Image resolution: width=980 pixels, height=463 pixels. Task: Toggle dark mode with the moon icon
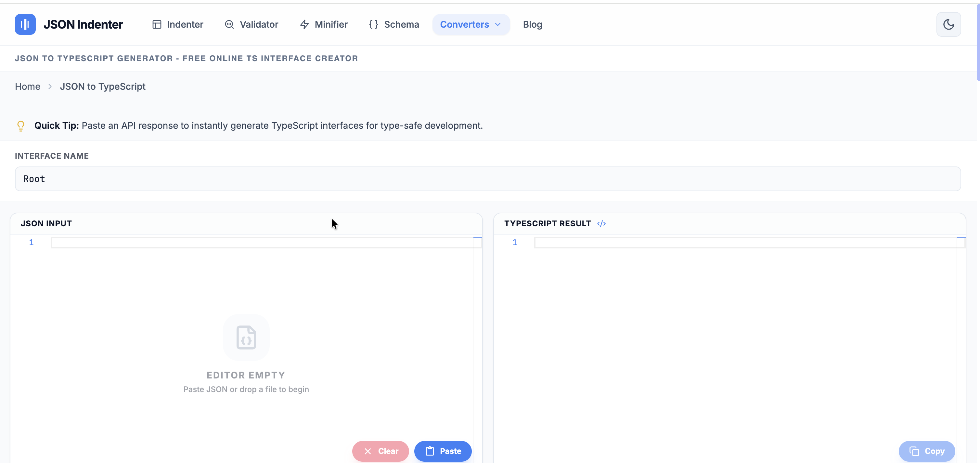tap(949, 24)
